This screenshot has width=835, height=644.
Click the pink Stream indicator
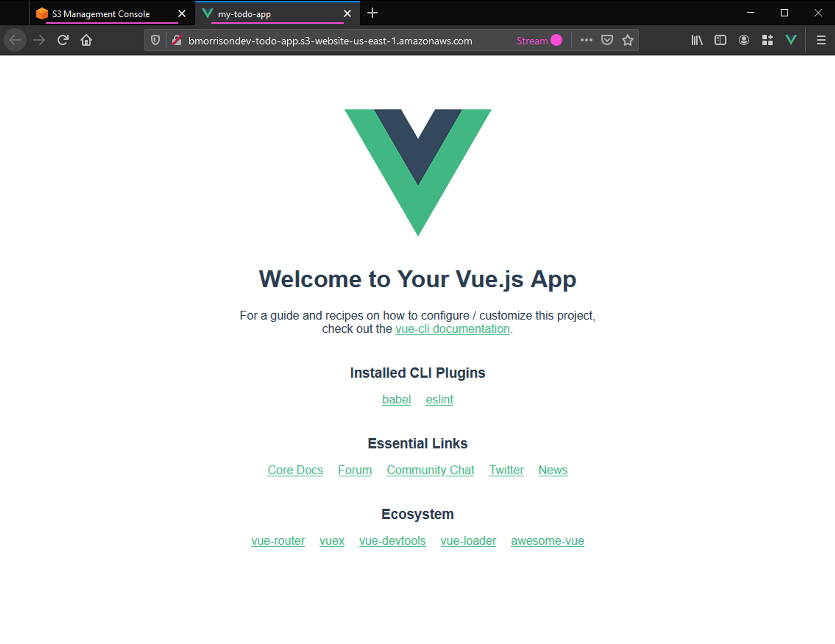click(539, 41)
